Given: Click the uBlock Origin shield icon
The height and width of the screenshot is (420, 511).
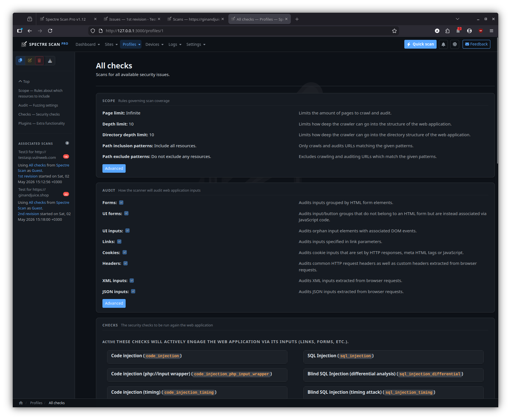Looking at the screenshot, I should (x=481, y=31).
